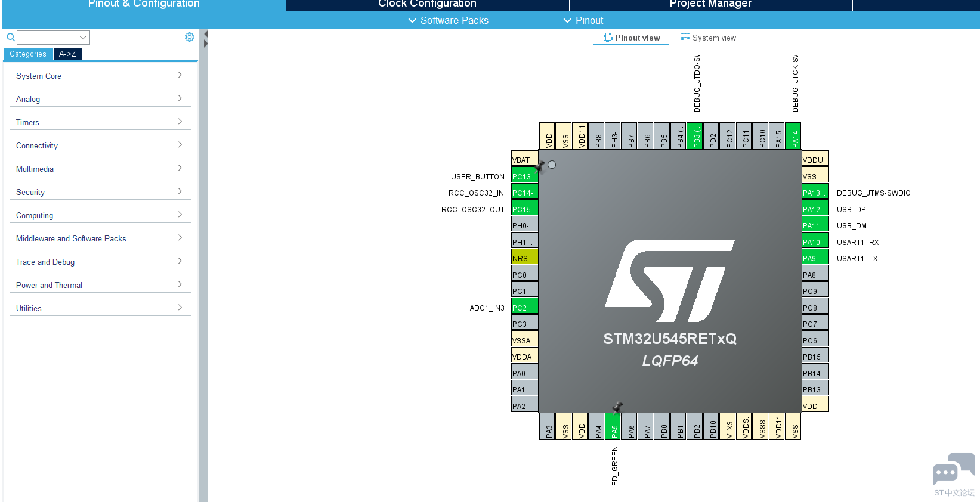Click the PA4 pin on bottom row
The height and width of the screenshot is (502, 980).
point(596,426)
